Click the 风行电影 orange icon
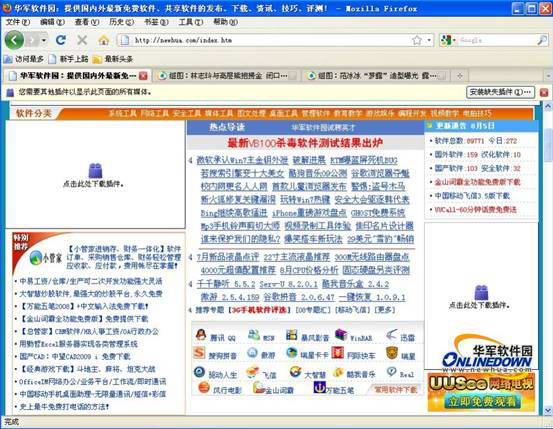Image resolution: width=553 pixels, height=429 pixels. (204, 388)
